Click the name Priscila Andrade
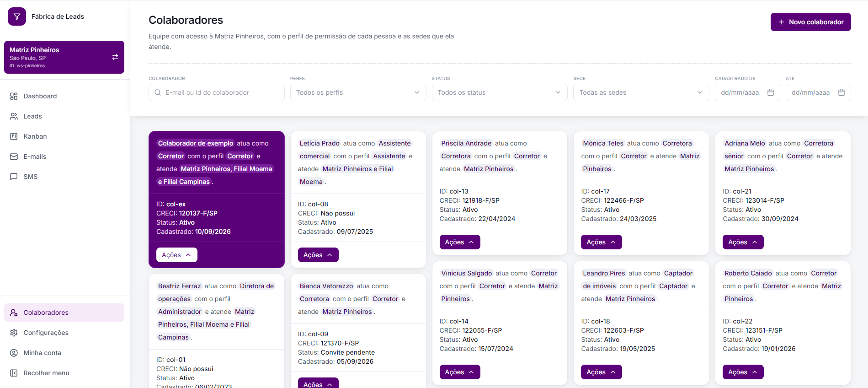The width and height of the screenshot is (868, 388). tap(466, 143)
